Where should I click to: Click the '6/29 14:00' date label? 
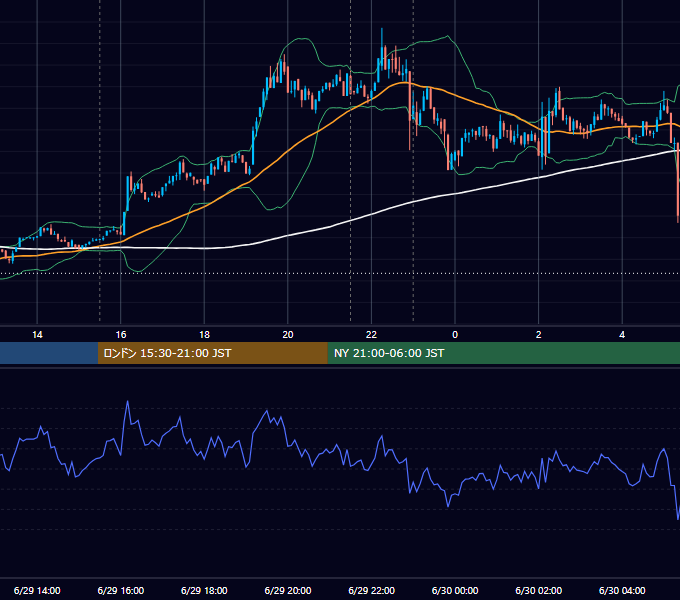[x=37, y=590]
